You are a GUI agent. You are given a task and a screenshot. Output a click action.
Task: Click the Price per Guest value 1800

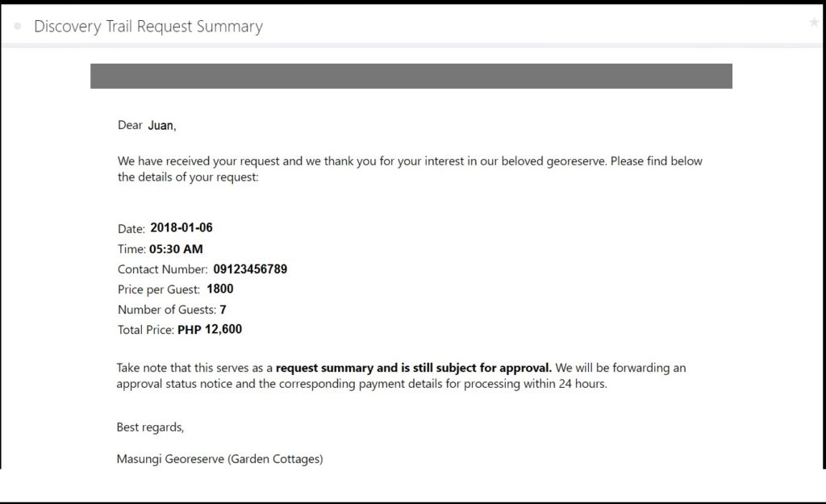[x=219, y=289]
